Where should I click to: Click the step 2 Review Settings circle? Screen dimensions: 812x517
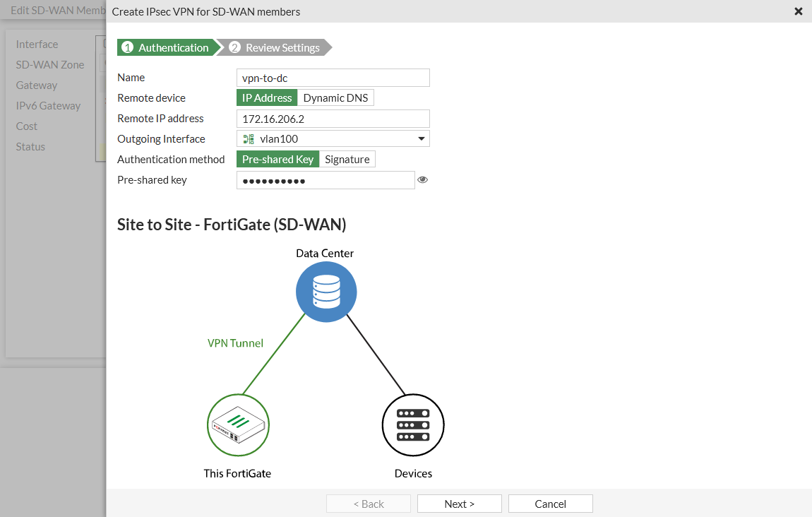click(x=233, y=47)
